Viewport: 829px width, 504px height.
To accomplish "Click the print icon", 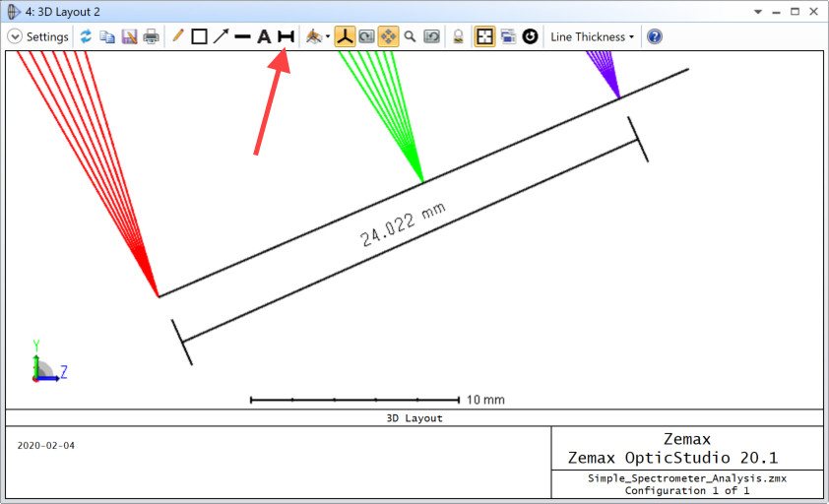I will click(x=151, y=36).
